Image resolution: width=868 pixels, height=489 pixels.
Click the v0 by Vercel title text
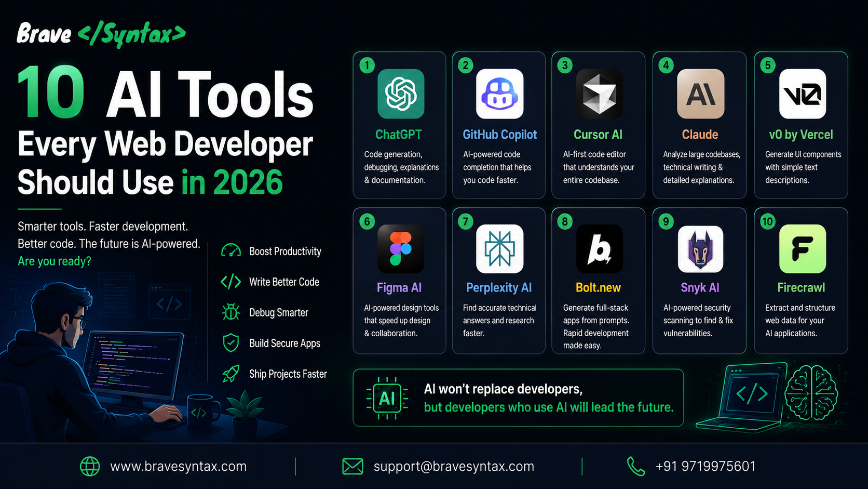(801, 135)
